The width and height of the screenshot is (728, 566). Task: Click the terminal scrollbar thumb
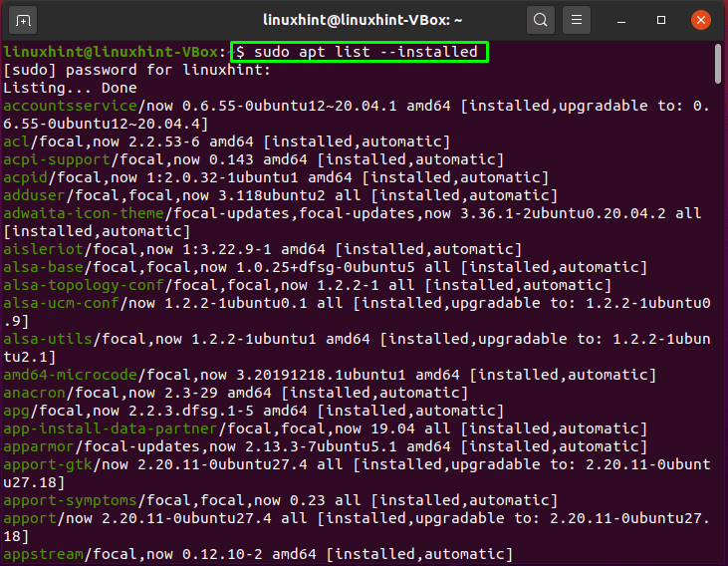coord(718,64)
